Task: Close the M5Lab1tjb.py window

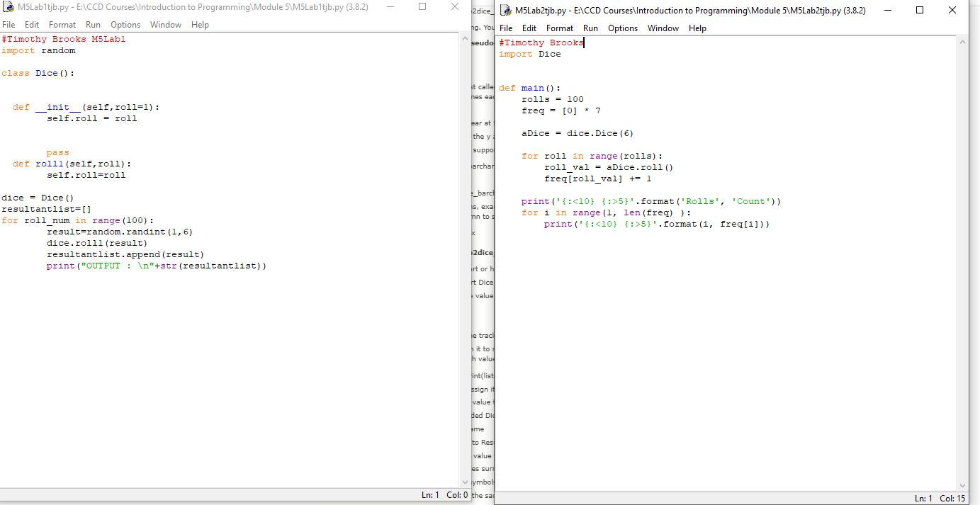Action: (455, 6)
